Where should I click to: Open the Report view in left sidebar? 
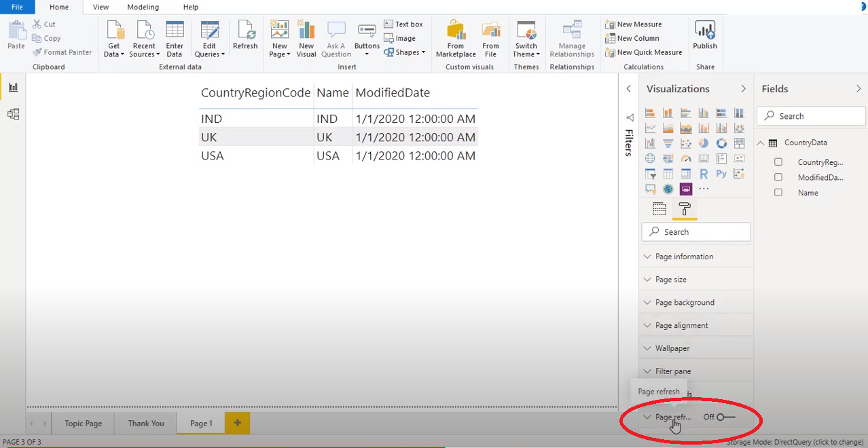pyautogui.click(x=13, y=88)
